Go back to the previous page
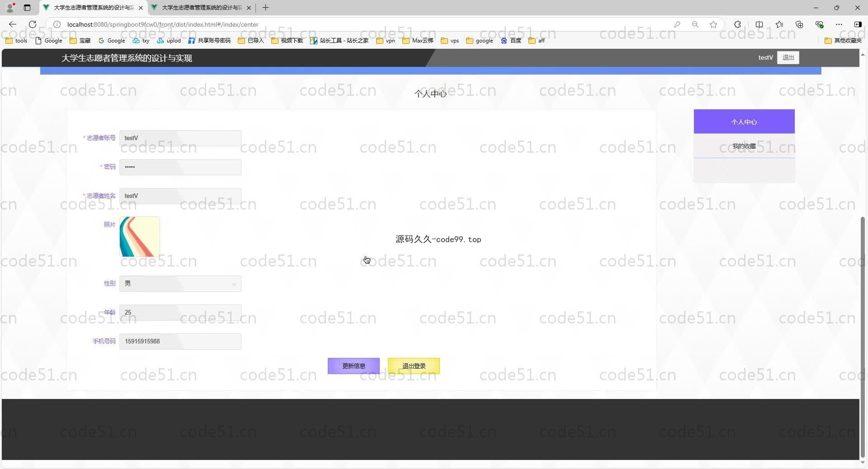This screenshot has height=469, width=868. [13, 24]
